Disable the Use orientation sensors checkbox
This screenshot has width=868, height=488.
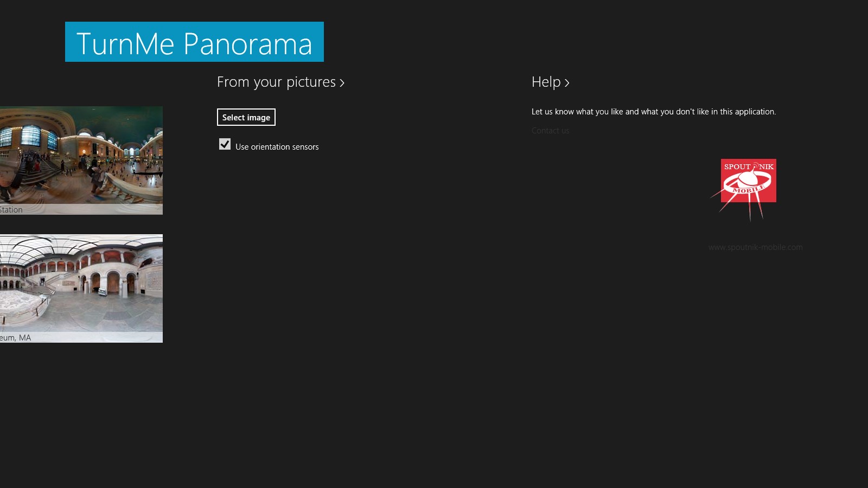(x=225, y=144)
